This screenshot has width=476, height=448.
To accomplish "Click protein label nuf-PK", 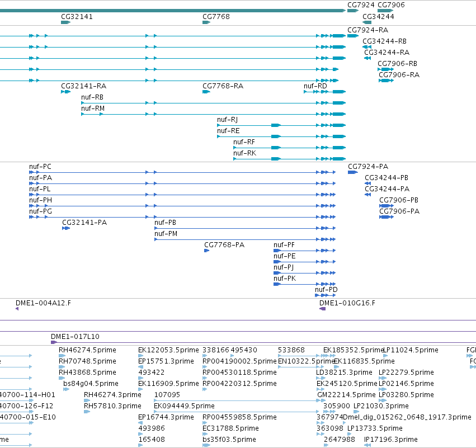I will (285, 279).
